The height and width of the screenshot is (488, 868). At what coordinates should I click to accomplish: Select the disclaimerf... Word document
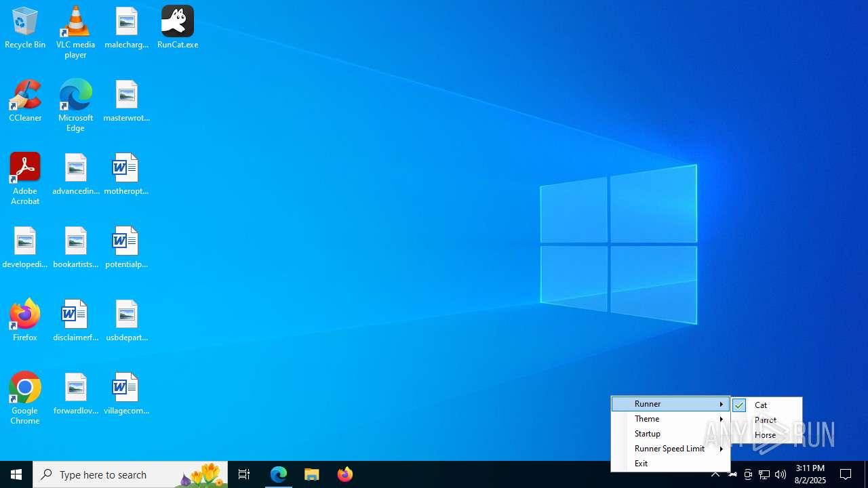click(x=75, y=321)
